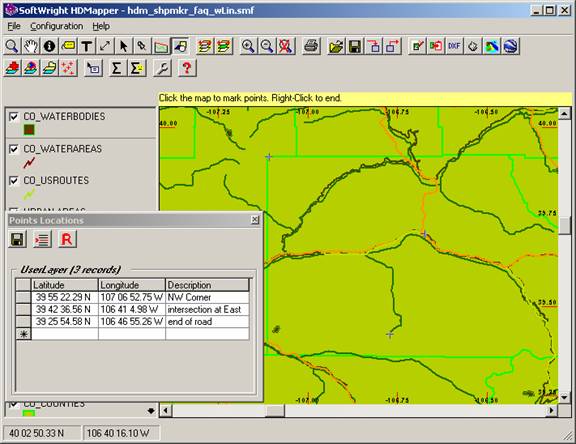Open the Configuration menu
Viewport: 576px width, 444px height.
click(x=57, y=26)
